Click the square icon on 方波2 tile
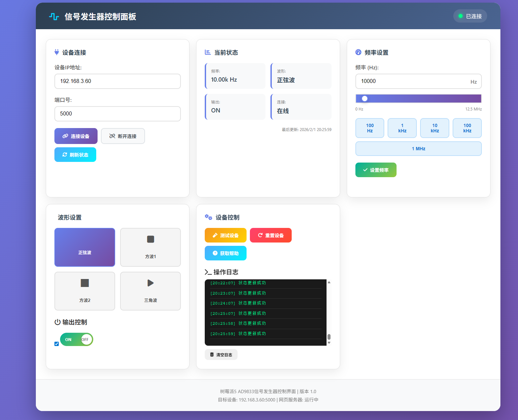Viewport: 518px width, 420px height. click(85, 283)
